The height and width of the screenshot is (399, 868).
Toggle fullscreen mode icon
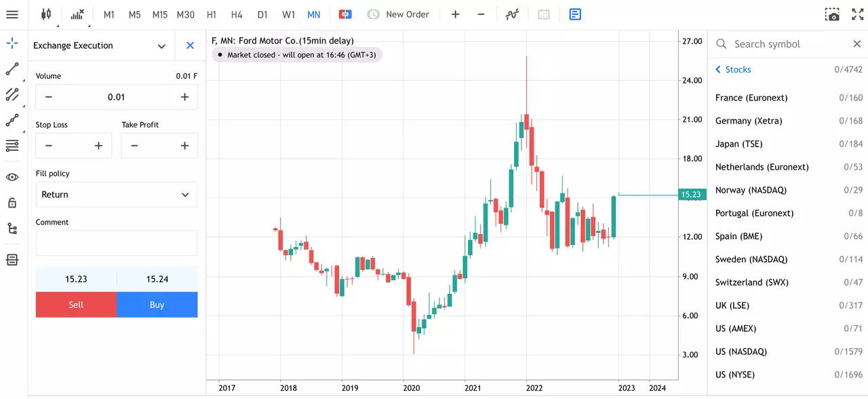click(857, 14)
